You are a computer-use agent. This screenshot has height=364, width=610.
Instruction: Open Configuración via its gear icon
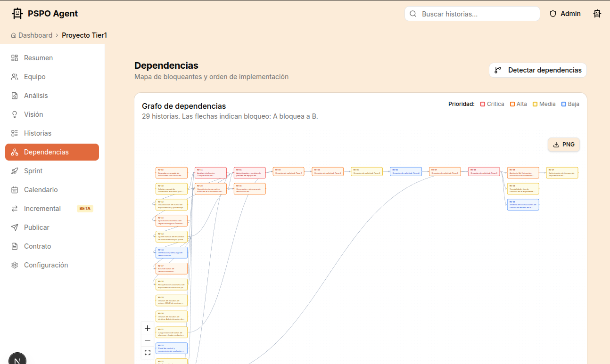[x=14, y=265]
